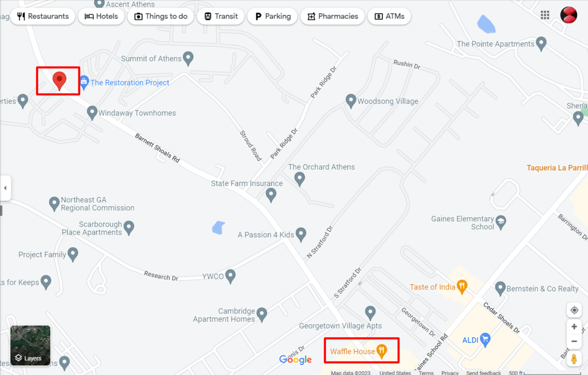The height and width of the screenshot is (375, 588).
Task: Open the Google account profile avatar
Action: pyautogui.click(x=569, y=15)
